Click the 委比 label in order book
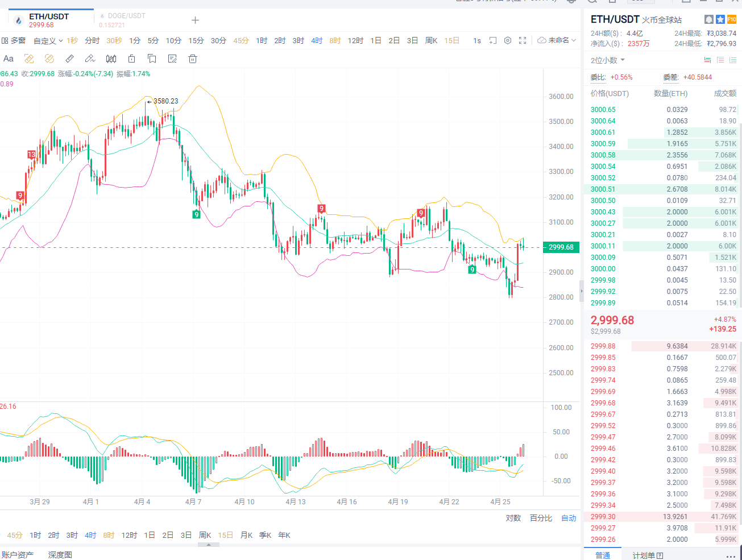 598,77
